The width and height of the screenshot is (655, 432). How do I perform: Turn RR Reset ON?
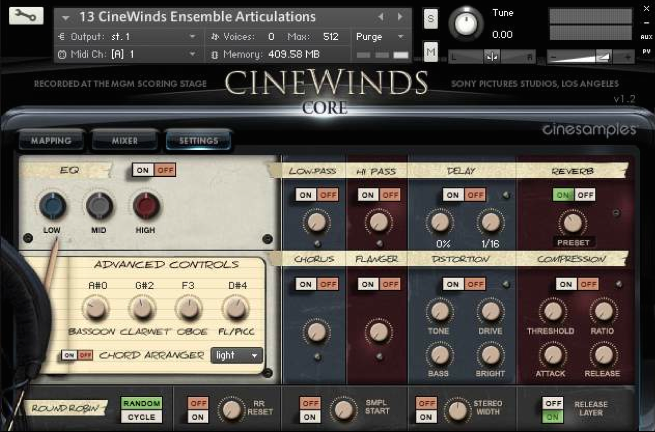[x=198, y=417]
